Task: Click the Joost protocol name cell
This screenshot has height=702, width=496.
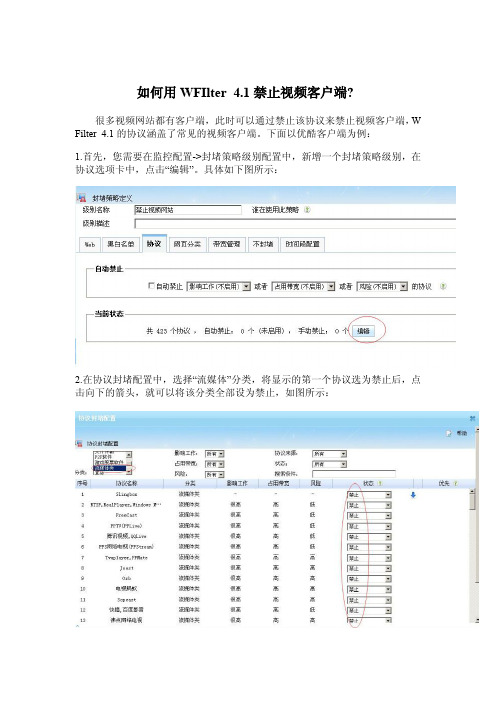Action: (126, 568)
